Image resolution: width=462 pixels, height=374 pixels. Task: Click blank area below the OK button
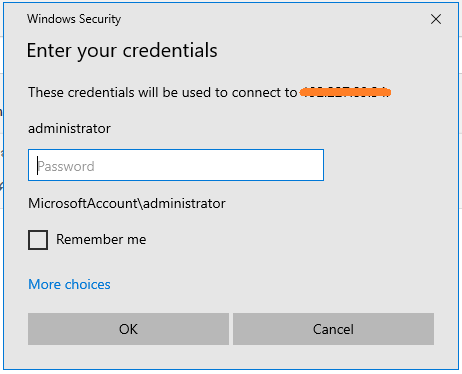128,357
